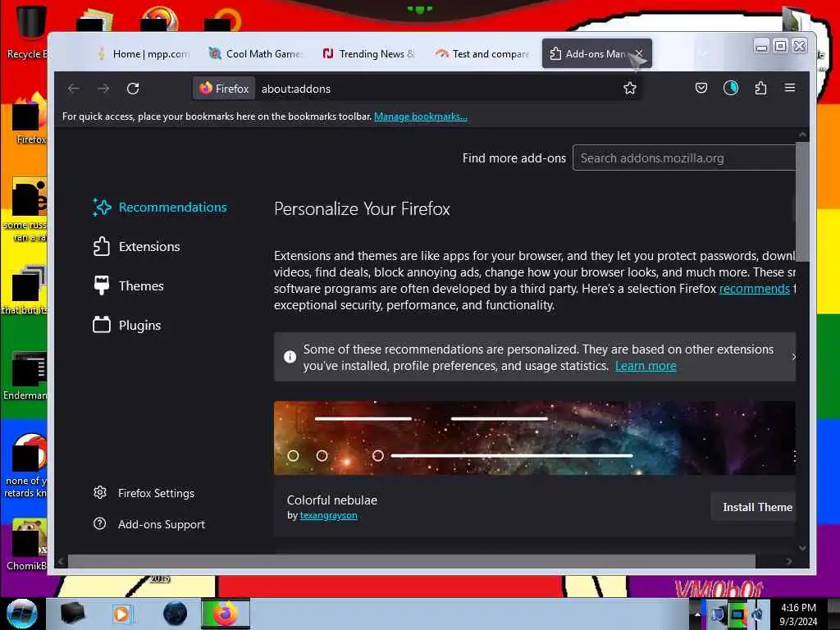Select Recommendations in the add-ons sidebar

(160, 208)
